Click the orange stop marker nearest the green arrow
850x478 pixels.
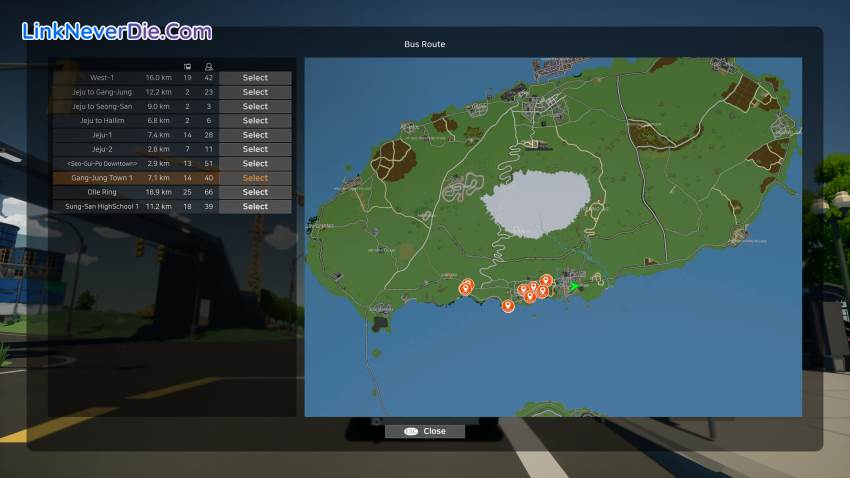pos(546,281)
